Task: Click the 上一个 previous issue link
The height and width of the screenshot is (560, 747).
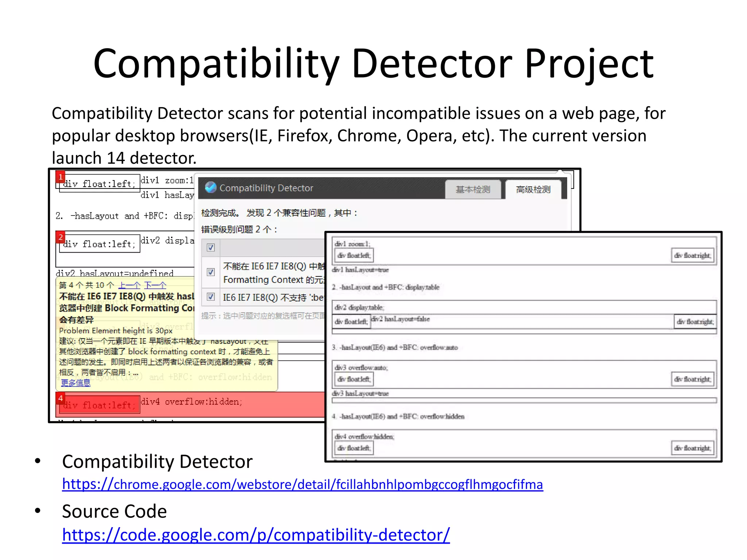Action: (129, 285)
